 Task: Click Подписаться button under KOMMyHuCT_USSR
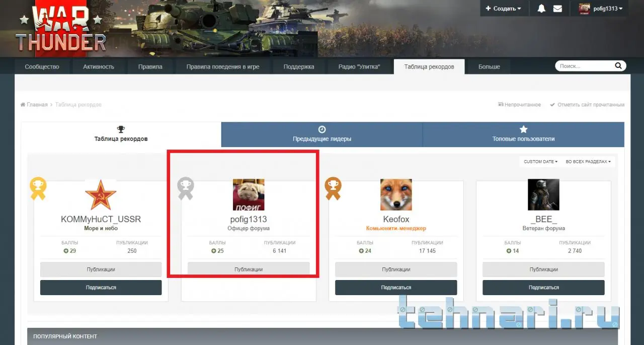101,288
